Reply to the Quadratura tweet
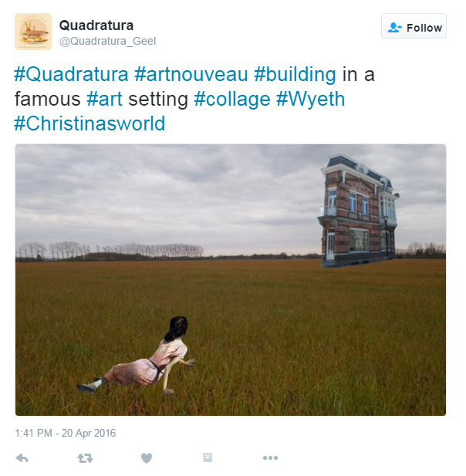Screen dimensions: 466x476 [x=22, y=458]
